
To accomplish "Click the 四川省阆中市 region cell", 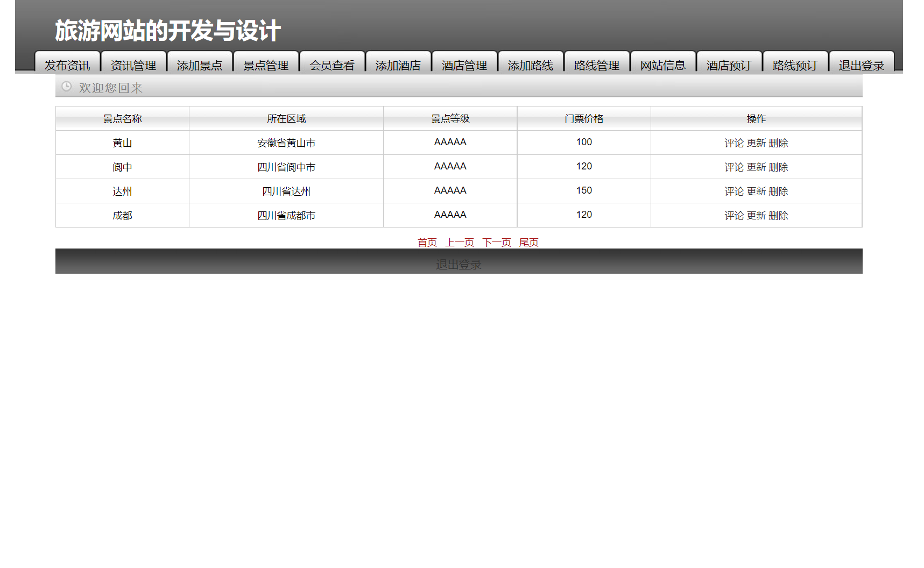I will click(286, 167).
